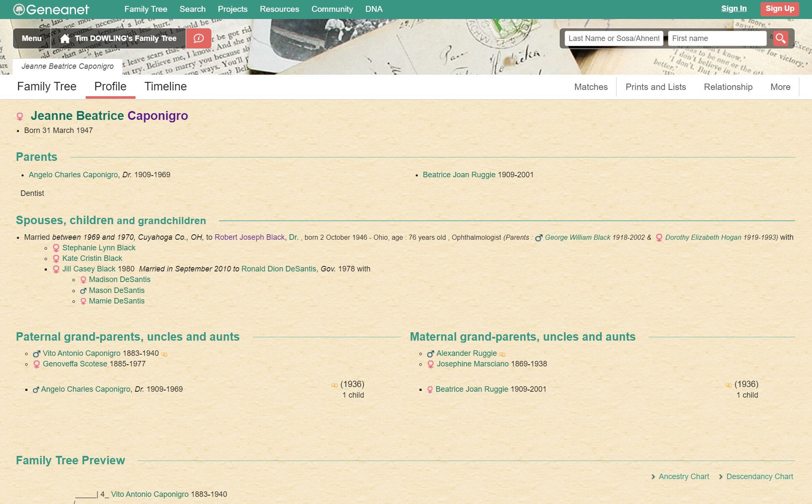Expand the Prints and Lists menu
This screenshot has height=504, width=812.
pos(655,87)
